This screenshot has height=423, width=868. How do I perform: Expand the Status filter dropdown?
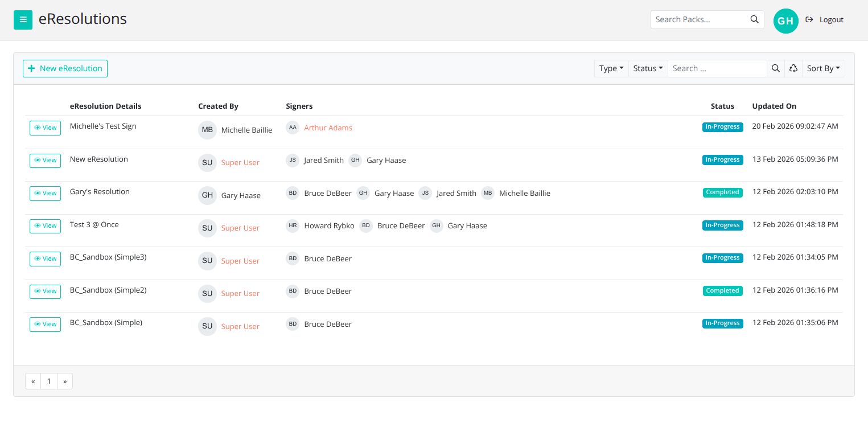tap(648, 68)
